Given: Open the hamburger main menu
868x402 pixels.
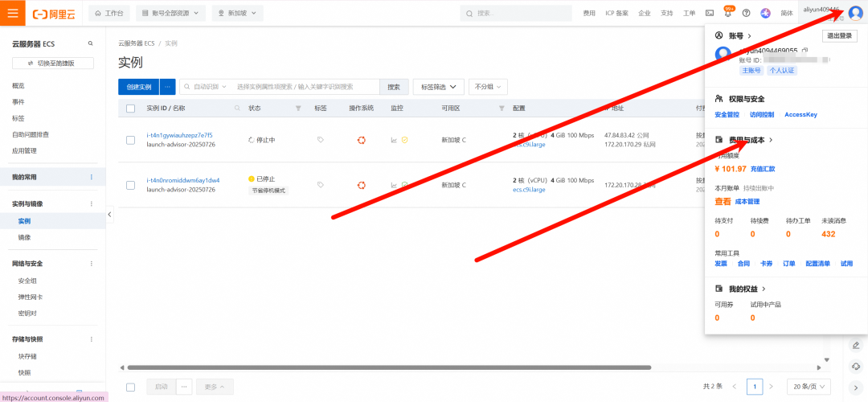Looking at the screenshot, I should point(13,13).
